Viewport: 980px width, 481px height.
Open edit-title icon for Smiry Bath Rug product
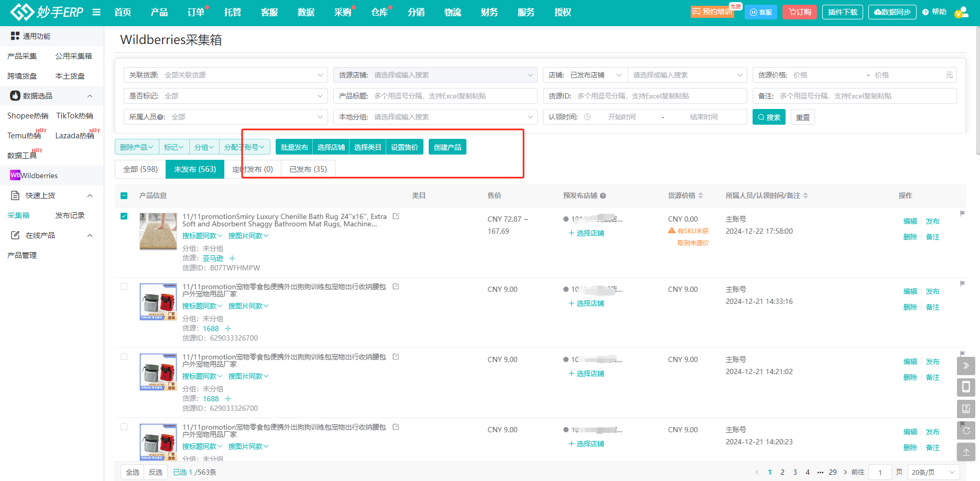(396, 216)
